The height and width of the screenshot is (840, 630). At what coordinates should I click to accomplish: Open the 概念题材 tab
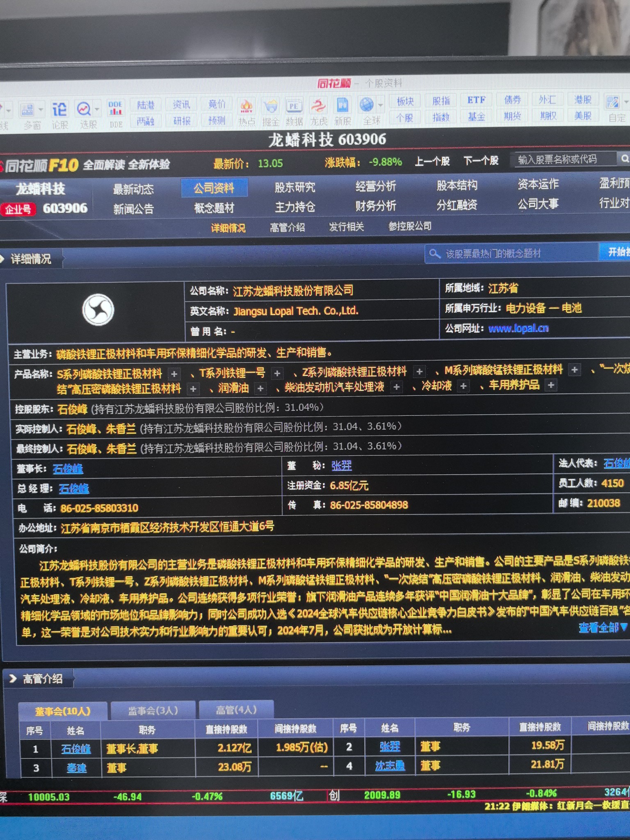tap(214, 208)
